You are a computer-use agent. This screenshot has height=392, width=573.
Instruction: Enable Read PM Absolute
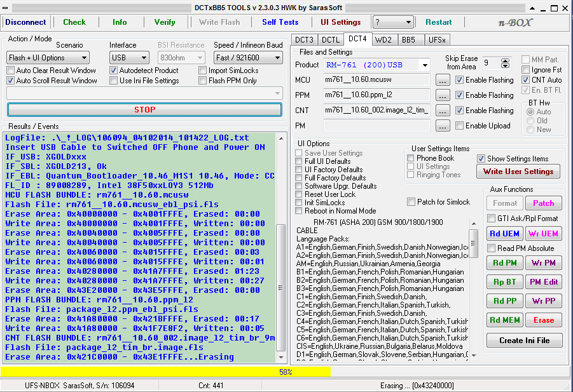[492, 248]
